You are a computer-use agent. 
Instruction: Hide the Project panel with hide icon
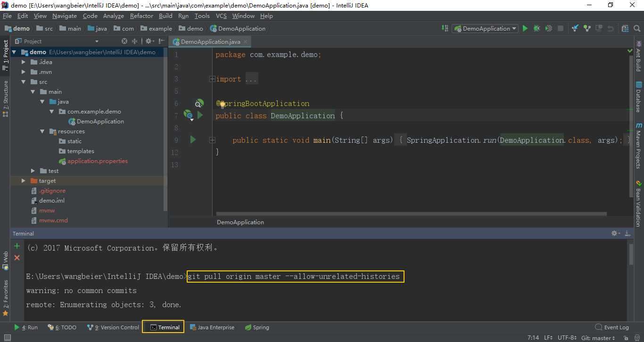pyautogui.click(x=161, y=41)
